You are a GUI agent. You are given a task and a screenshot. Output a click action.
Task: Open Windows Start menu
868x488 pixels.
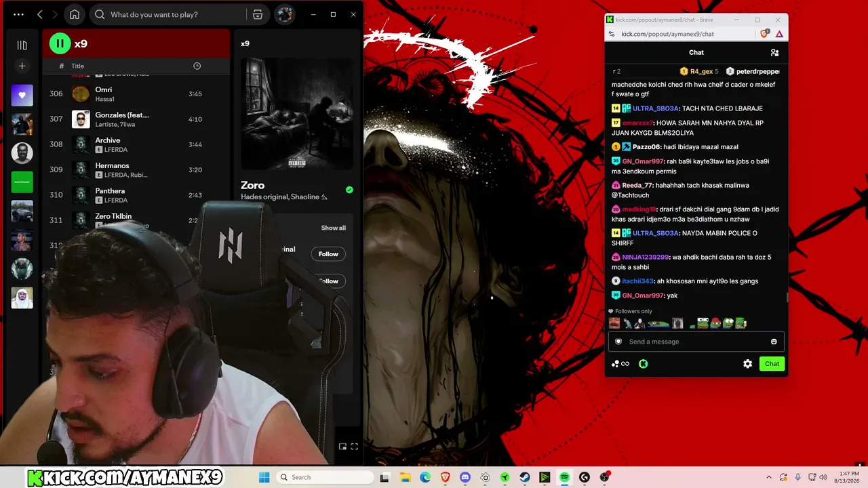264,477
